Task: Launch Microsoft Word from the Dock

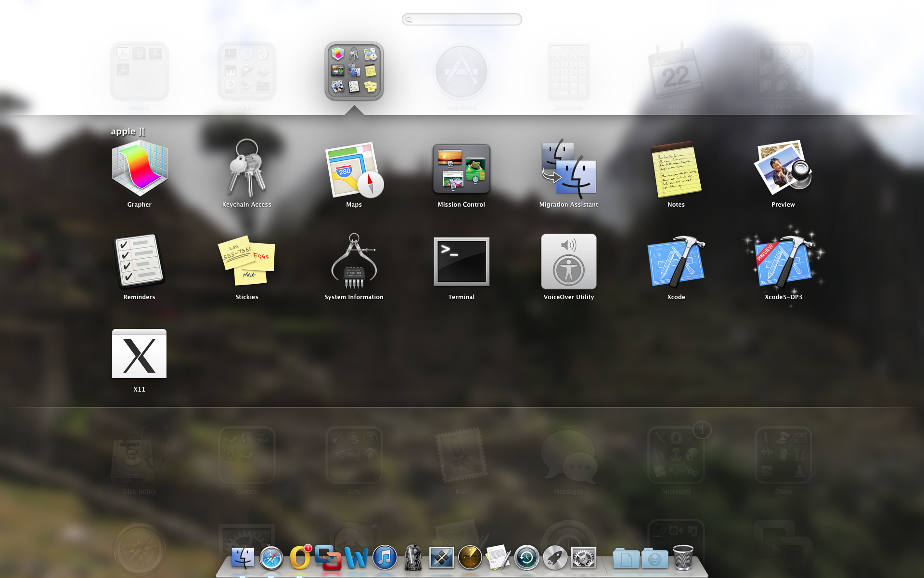Action: tap(357, 558)
